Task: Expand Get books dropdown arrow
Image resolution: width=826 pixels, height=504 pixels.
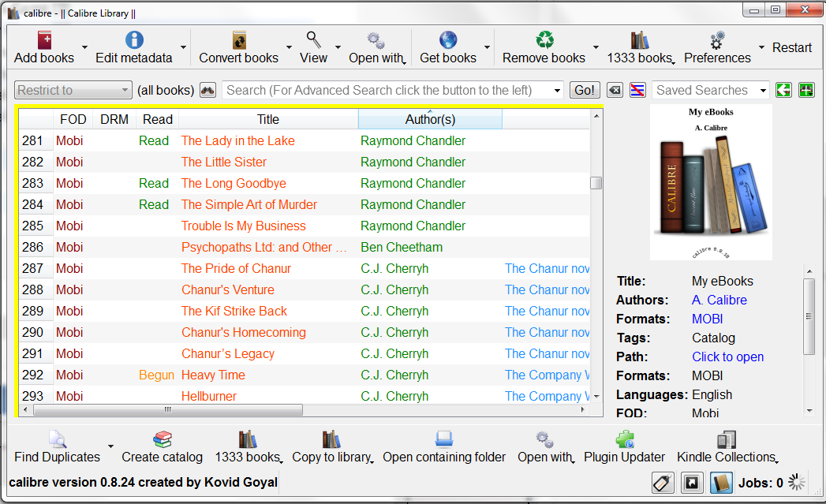Action: [488, 47]
